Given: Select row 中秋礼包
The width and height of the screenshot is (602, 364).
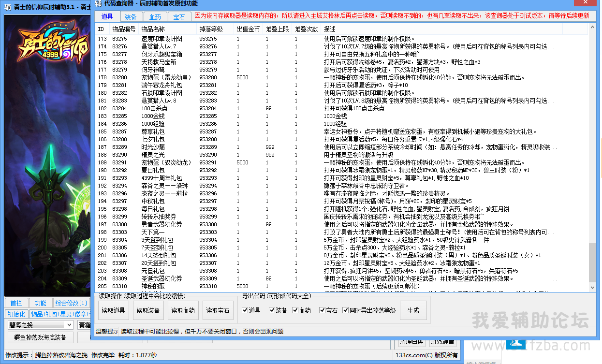Looking at the screenshot, I should (x=341, y=201).
